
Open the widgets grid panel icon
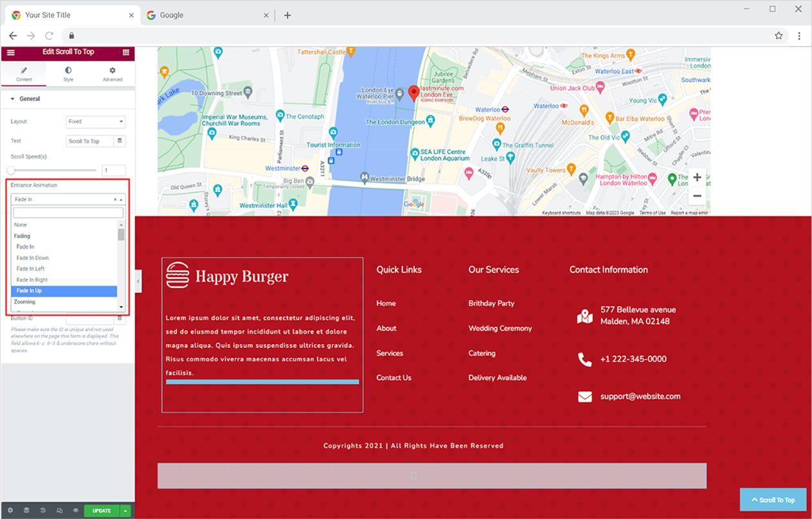point(125,52)
